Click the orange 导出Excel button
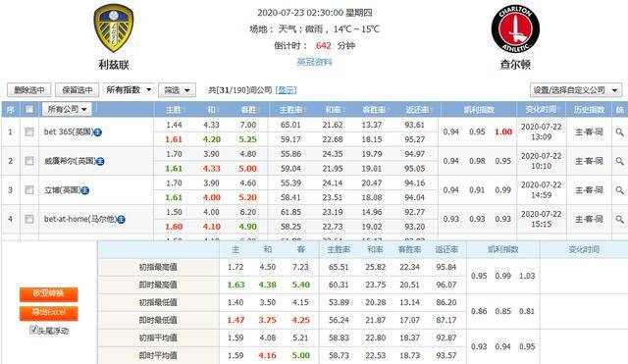The image size is (628, 364). [x=48, y=313]
